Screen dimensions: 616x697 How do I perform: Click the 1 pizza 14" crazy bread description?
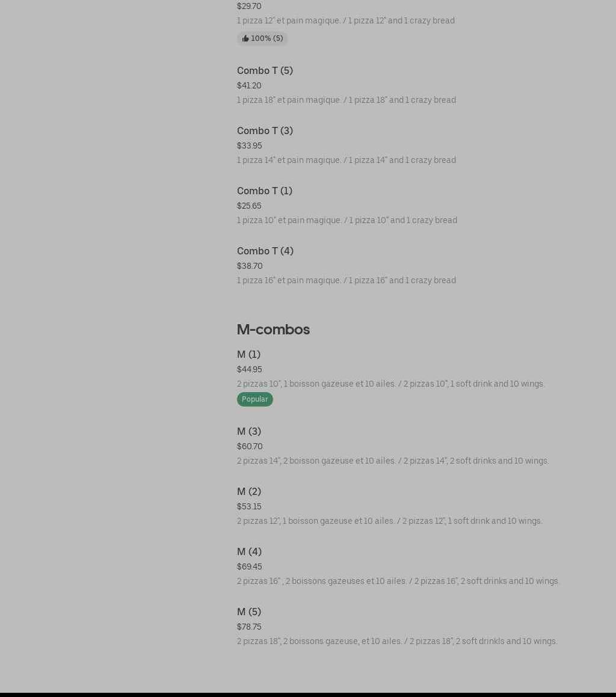pos(346,160)
